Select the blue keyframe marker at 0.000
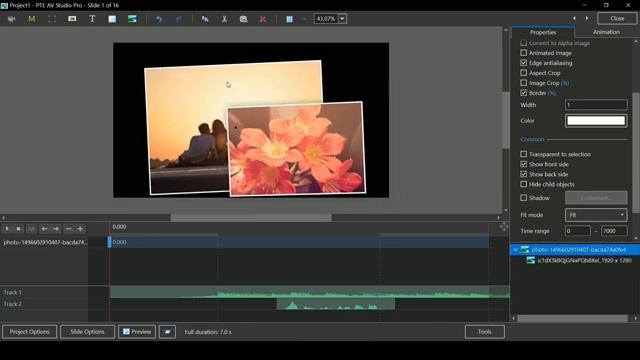 [109, 242]
